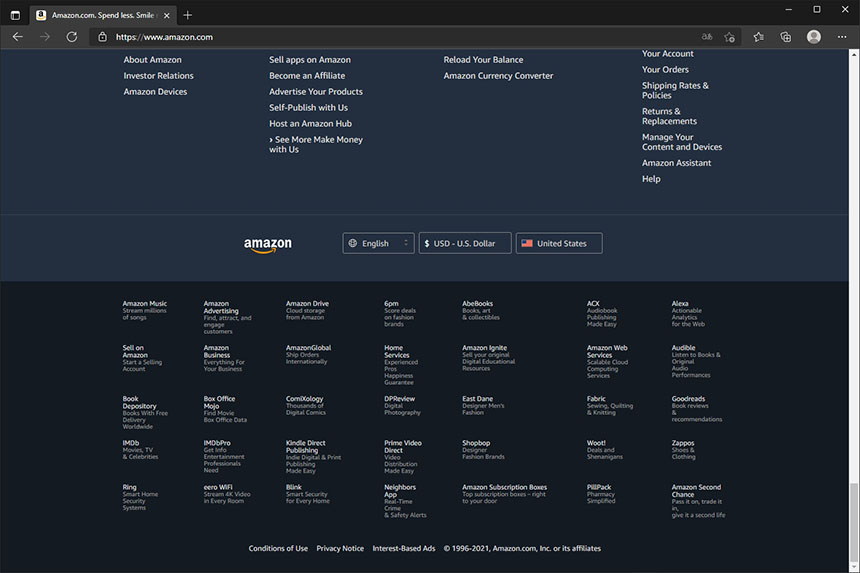Open the tab actions menu icon
860x573 pixels.
point(15,15)
